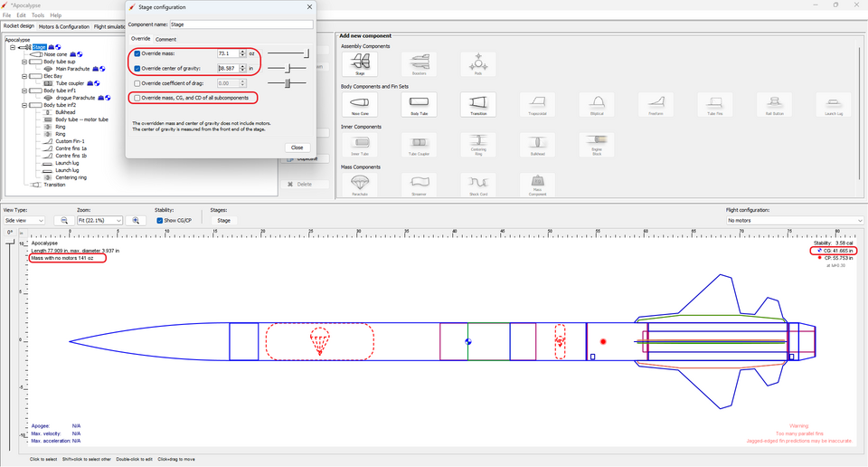Screen dimensions: 868x467
Task: Add a Pods assembly component
Action: tap(478, 63)
